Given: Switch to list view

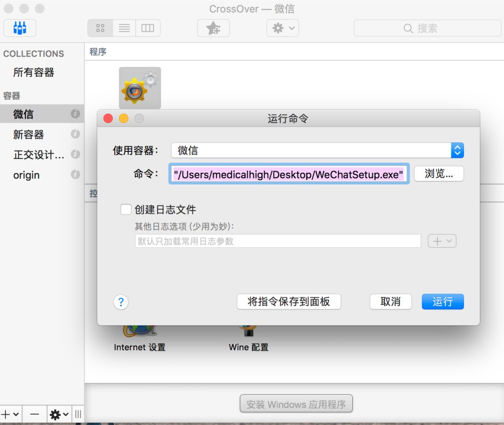Looking at the screenshot, I should pyautogui.click(x=124, y=28).
